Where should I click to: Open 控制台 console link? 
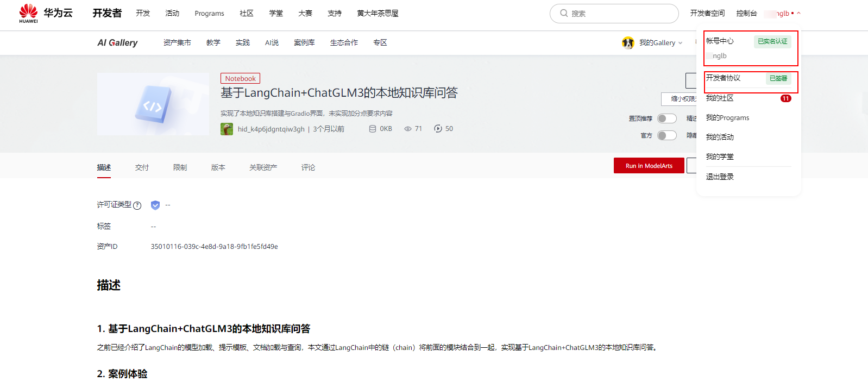tap(746, 13)
